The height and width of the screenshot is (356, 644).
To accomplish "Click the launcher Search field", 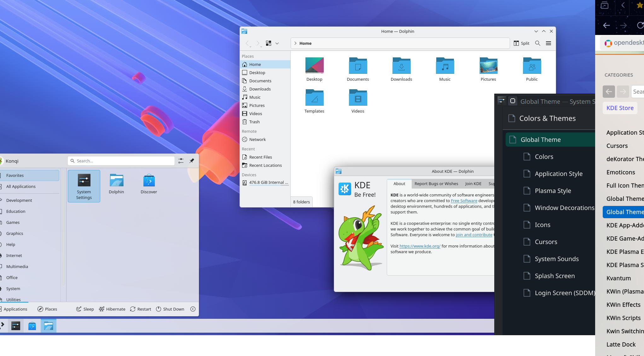I will click(121, 161).
